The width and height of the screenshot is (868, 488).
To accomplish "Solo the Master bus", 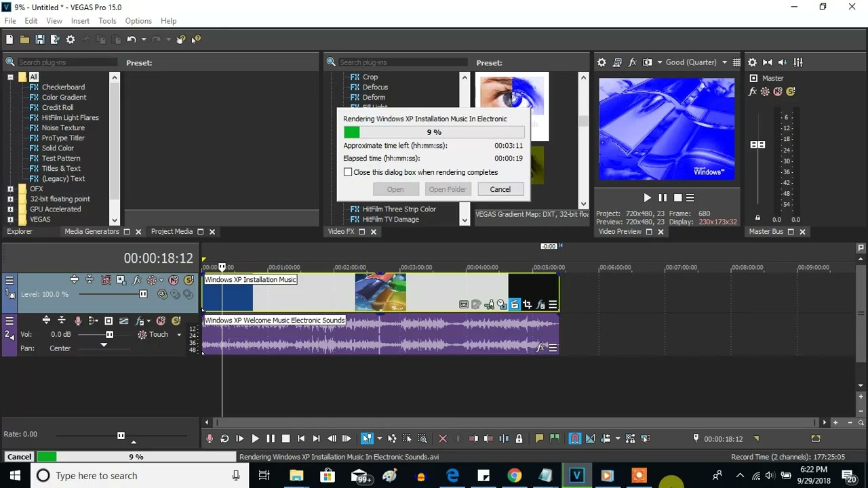I will click(x=790, y=91).
